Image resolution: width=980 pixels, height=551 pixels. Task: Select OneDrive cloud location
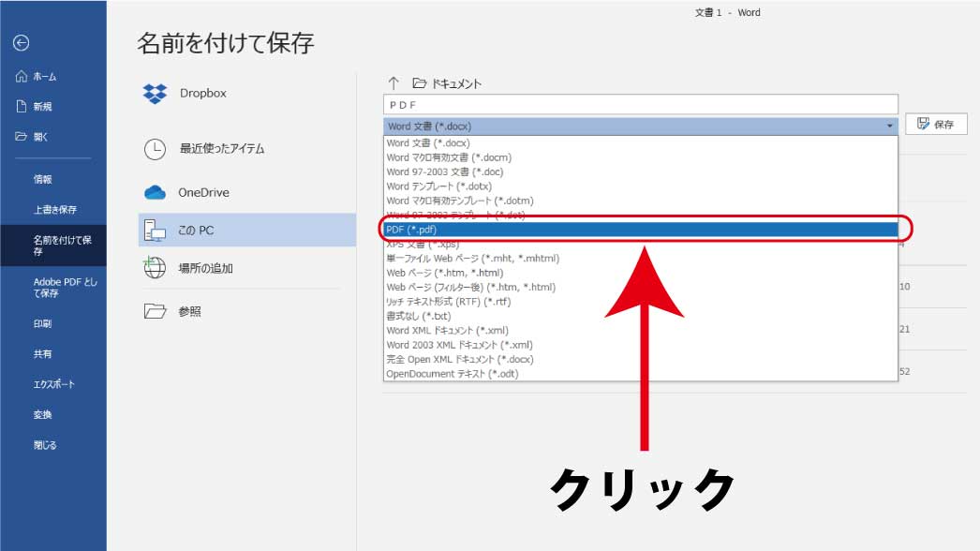point(186,193)
